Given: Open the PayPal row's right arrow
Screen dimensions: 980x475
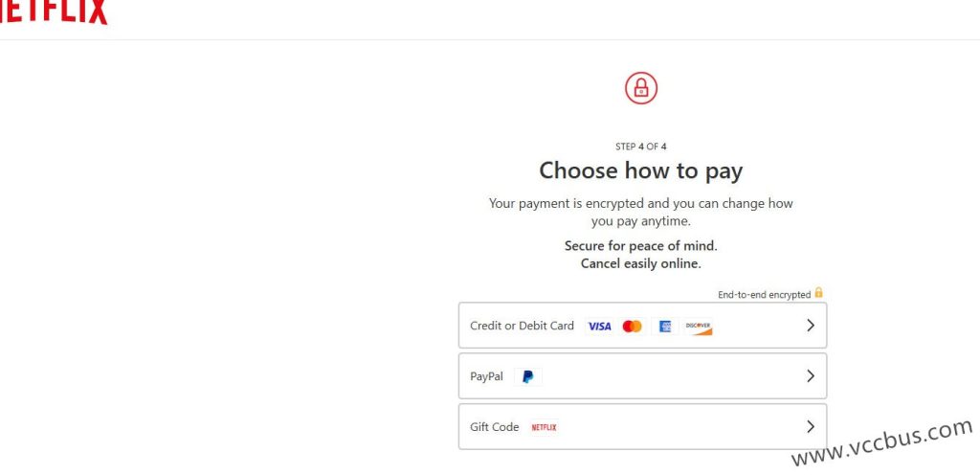Looking at the screenshot, I should (811, 376).
